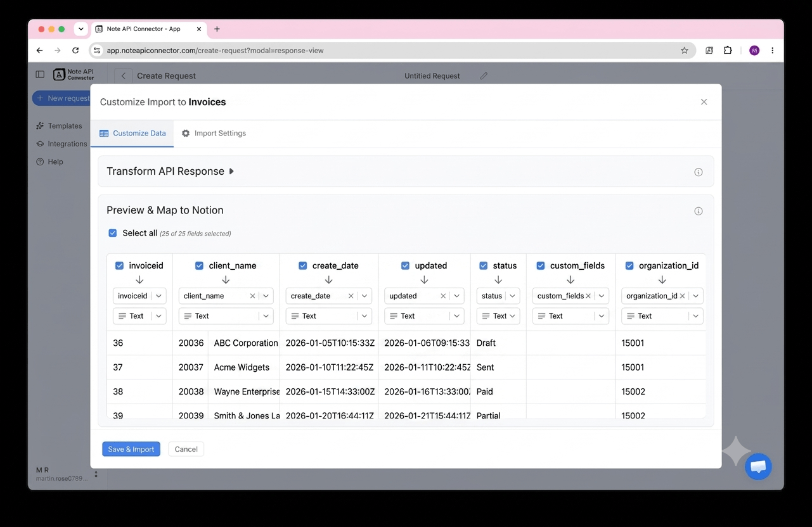
Task: Click the Cancel button
Action: [x=186, y=449]
